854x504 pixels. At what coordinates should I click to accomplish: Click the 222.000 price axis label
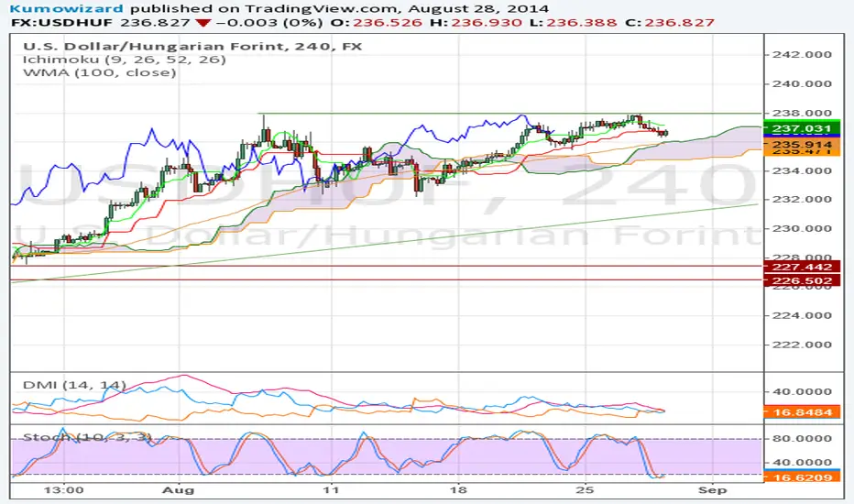(803, 345)
